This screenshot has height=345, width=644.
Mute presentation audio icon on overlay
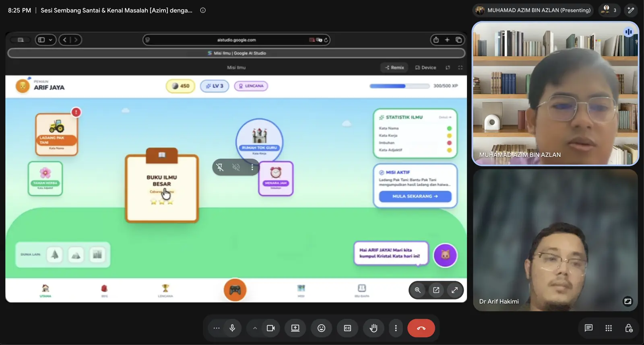[x=236, y=167]
